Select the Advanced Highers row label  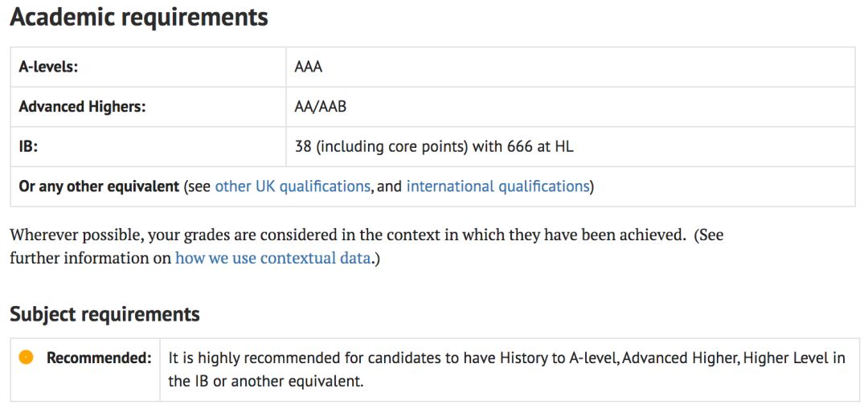pyautogui.click(x=82, y=107)
